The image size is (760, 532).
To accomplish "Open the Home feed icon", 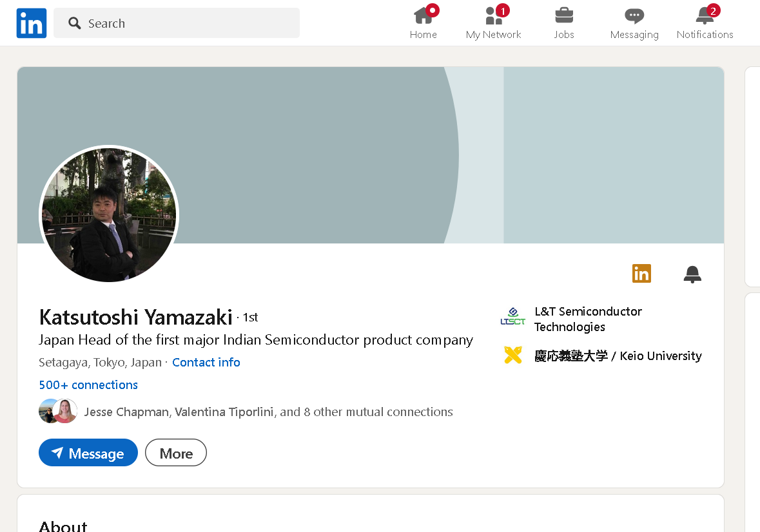I will coord(423,16).
